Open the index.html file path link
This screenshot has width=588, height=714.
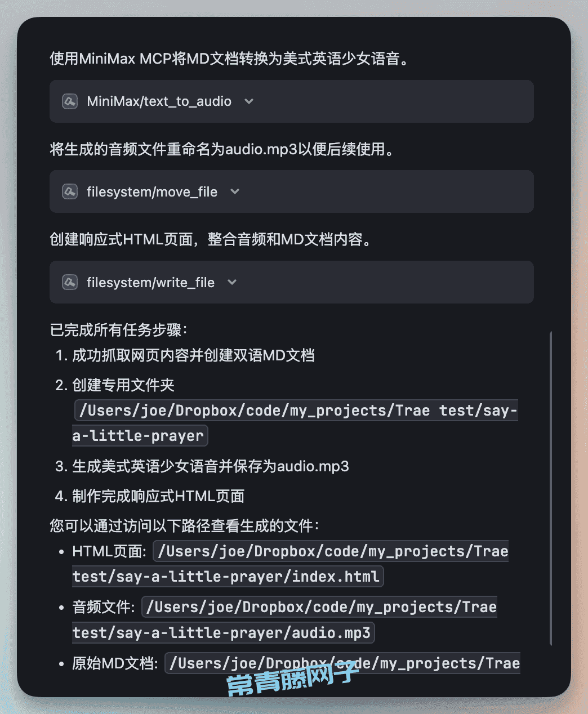(291, 564)
